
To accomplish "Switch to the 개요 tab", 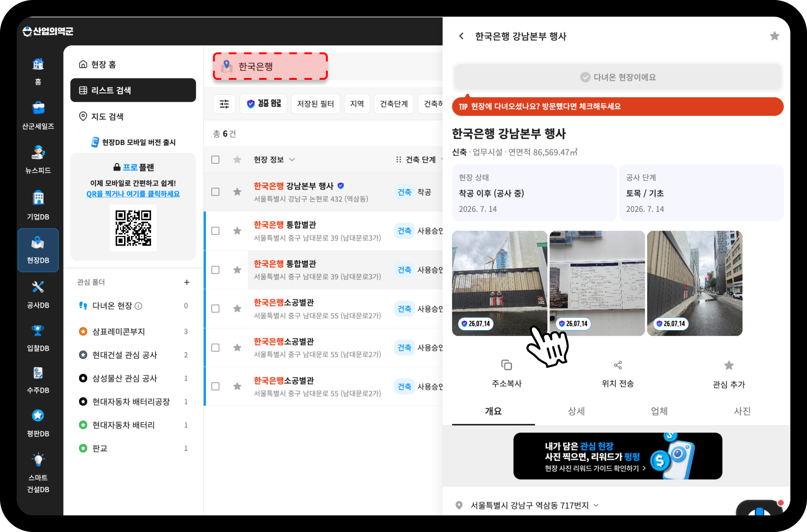I will coord(493,411).
